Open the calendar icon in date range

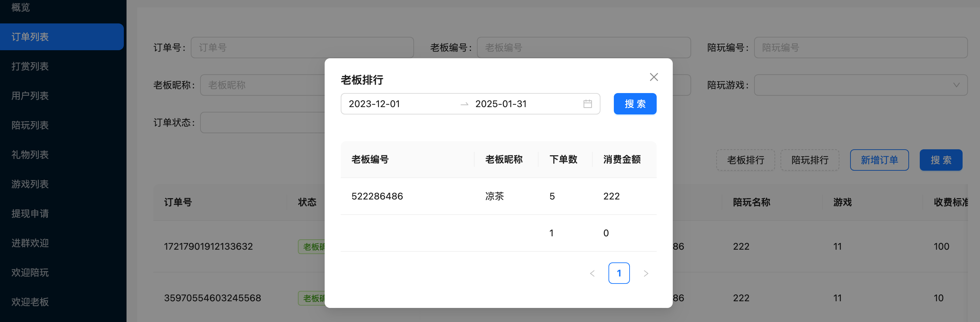(x=587, y=104)
